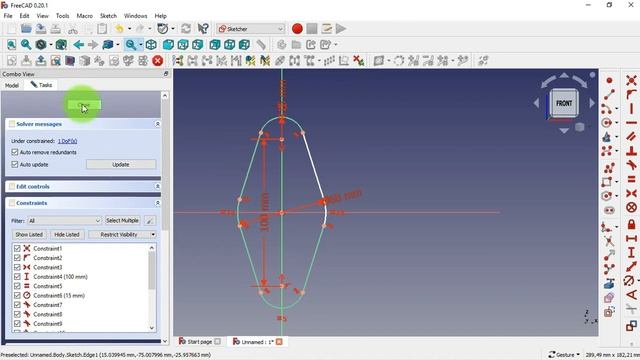
Task: Uncheck the Constraint5 checkbox
Action: (x=17, y=286)
